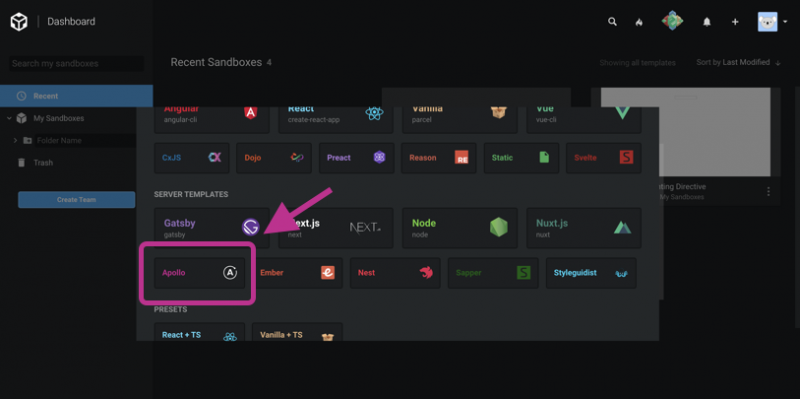The height and width of the screenshot is (399, 800).
Task: Click the CodeSandbox cube logo
Action: point(19,22)
